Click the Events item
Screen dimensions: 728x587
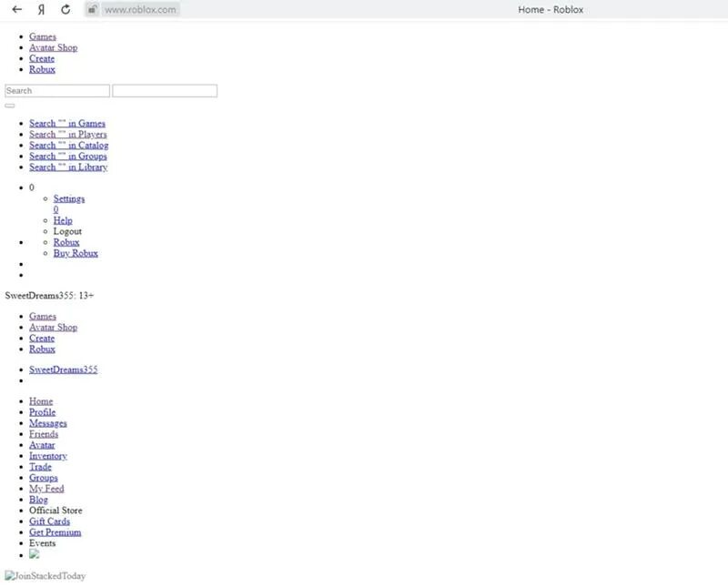[42, 543]
